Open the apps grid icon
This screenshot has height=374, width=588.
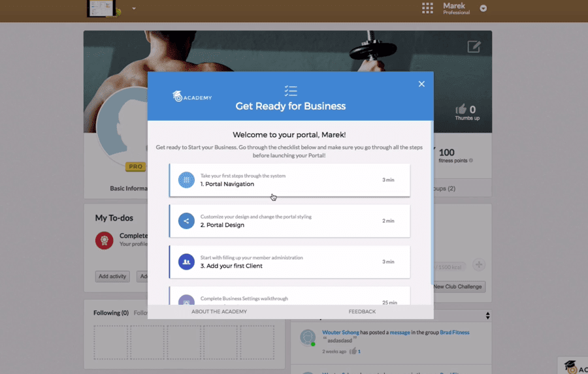pos(427,8)
